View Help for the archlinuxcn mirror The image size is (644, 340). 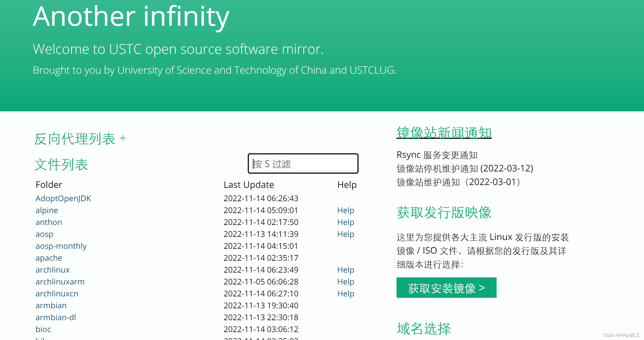coord(346,294)
